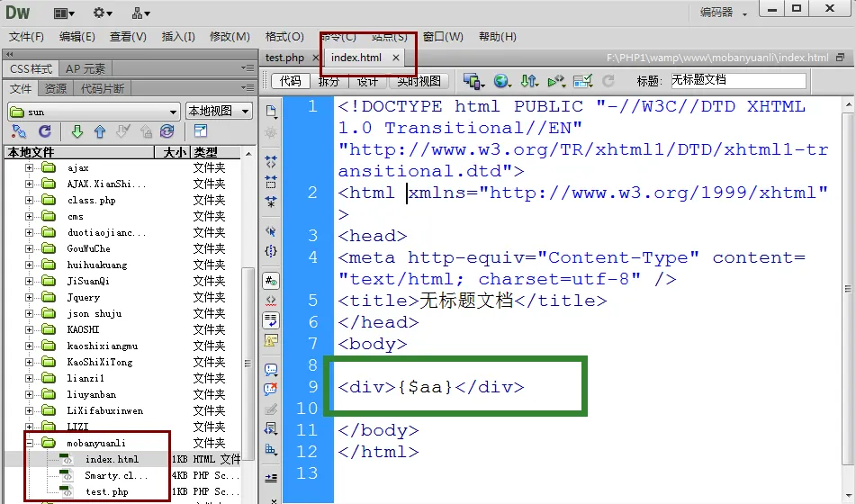Switch to the 资源 panel tab
Image resolution: width=856 pixels, height=504 pixels.
pos(56,88)
